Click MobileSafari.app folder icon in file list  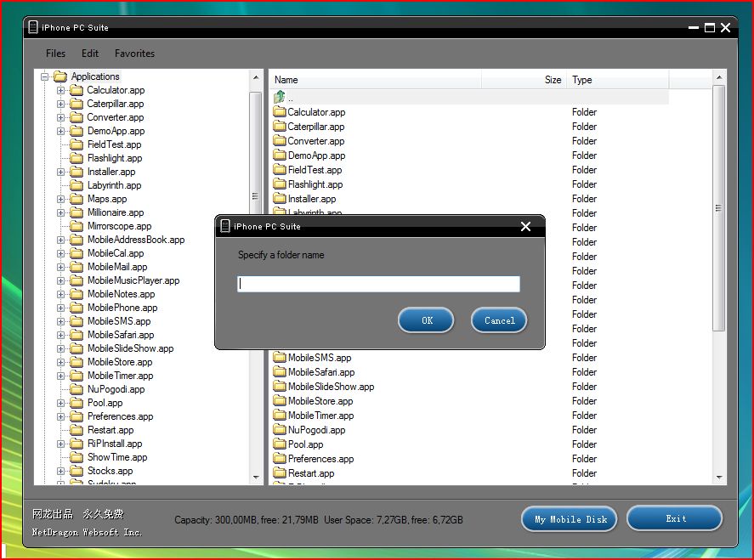click(x=280, y=372)
